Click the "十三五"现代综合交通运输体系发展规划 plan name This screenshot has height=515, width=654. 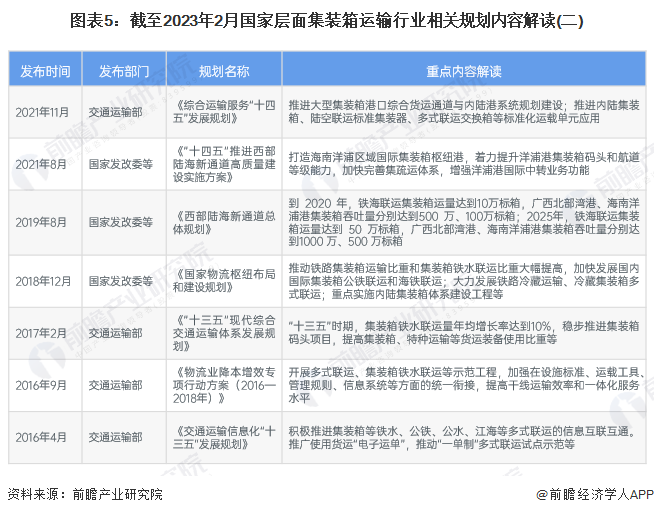224,333
